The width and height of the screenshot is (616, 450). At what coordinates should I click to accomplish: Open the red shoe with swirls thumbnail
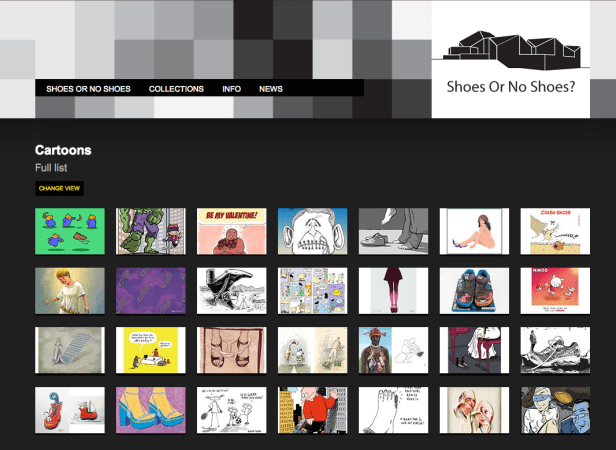[x=70, y=410]
